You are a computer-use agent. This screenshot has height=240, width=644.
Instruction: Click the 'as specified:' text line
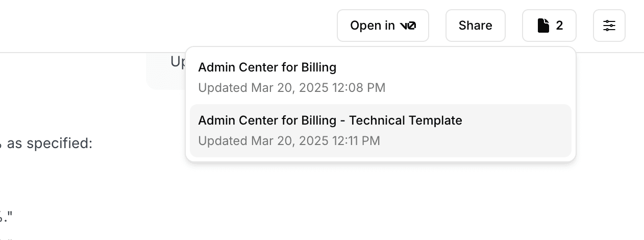coord(49,143)
